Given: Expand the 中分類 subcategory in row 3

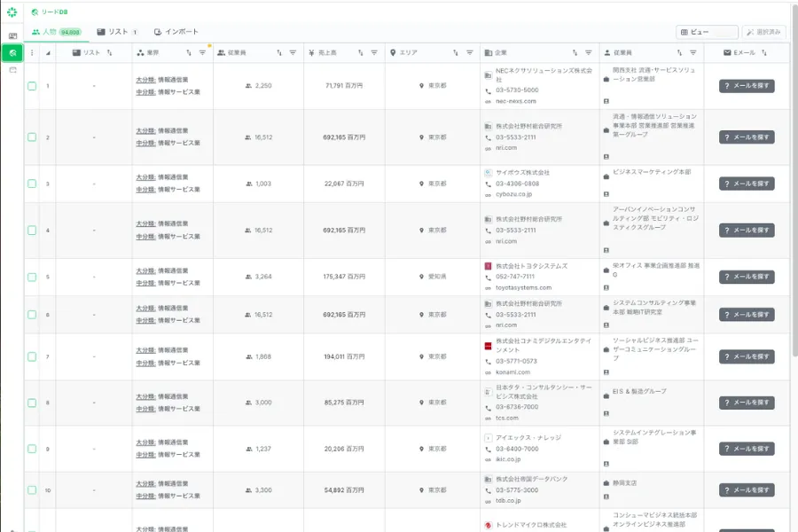Looking at the screenshot, I should (x=145, y=189).
